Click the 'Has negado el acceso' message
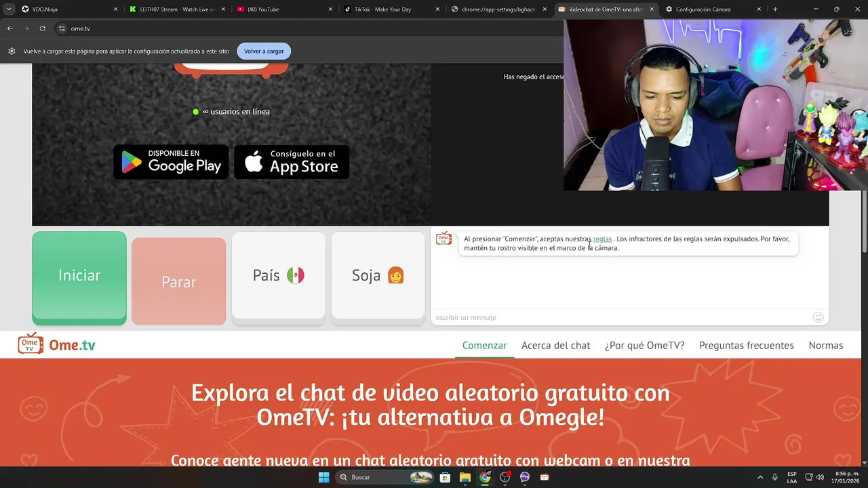The image size is (868, 488). coord(534,77)
